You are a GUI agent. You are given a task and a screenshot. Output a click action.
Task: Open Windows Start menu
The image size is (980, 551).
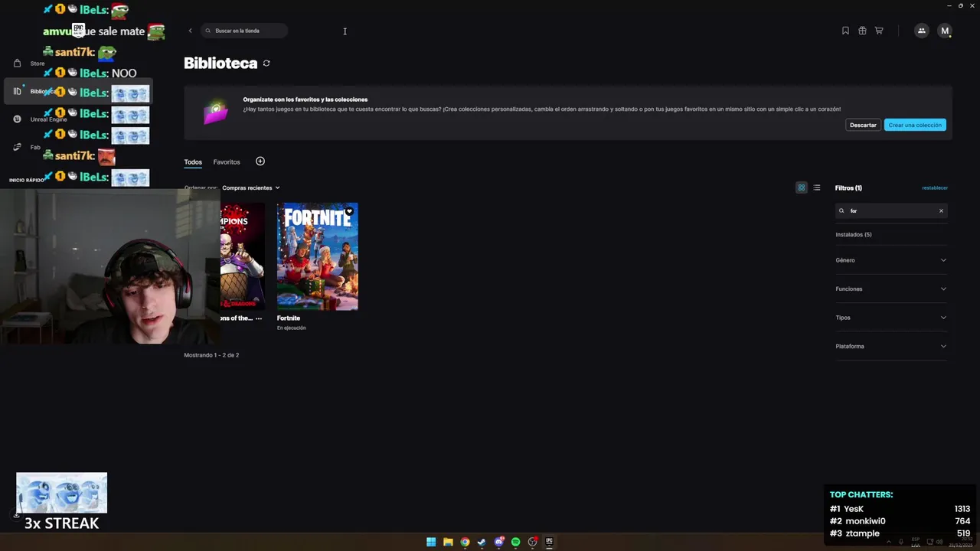coord(431,542)
